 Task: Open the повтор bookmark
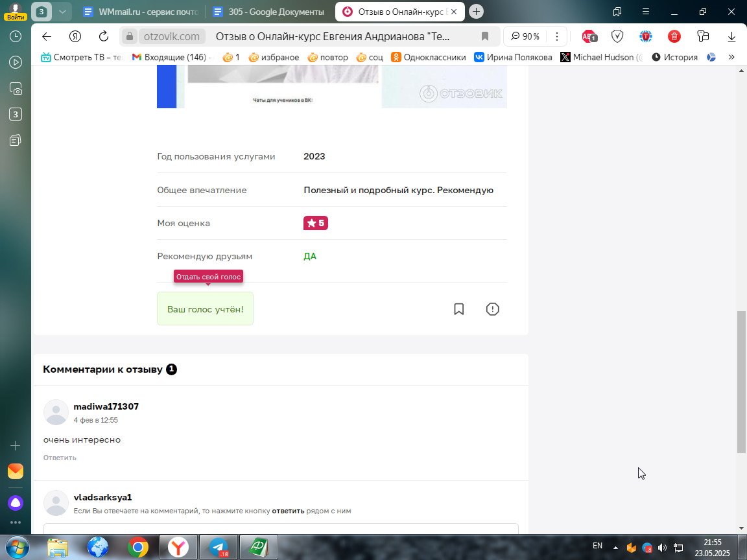(x=327, y=57)
